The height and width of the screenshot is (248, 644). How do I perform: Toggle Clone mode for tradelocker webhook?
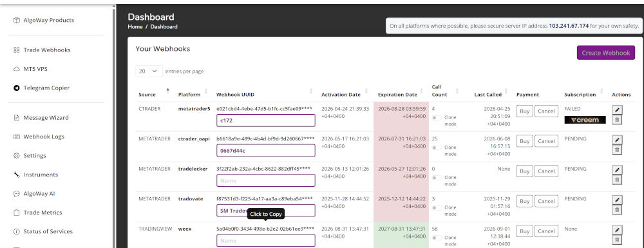pos(437,178)
